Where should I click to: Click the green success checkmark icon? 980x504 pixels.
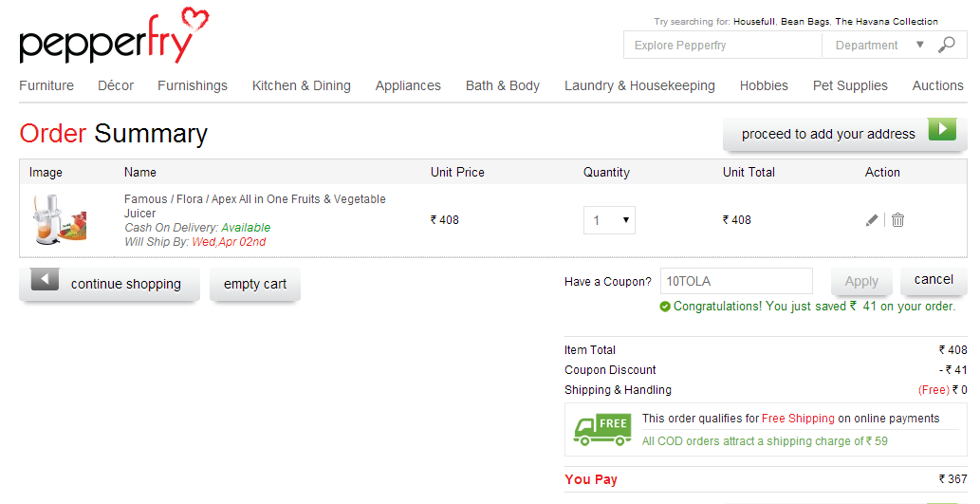tap(665, 307)
